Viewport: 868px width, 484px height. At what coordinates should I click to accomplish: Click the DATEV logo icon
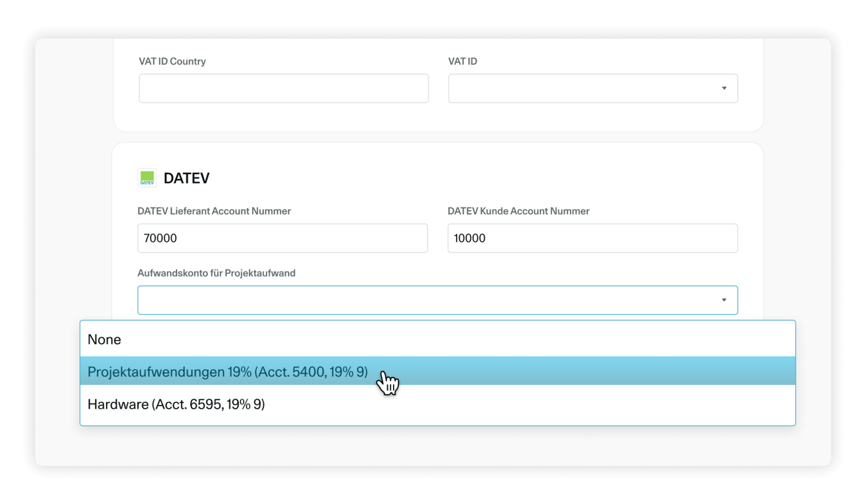(x=147, y=178)
